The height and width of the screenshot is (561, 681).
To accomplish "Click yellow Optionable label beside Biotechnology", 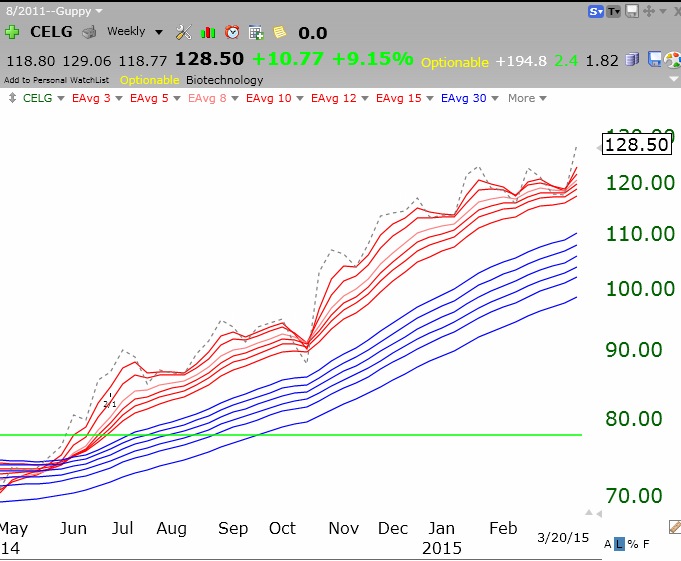I will (149, 80).
